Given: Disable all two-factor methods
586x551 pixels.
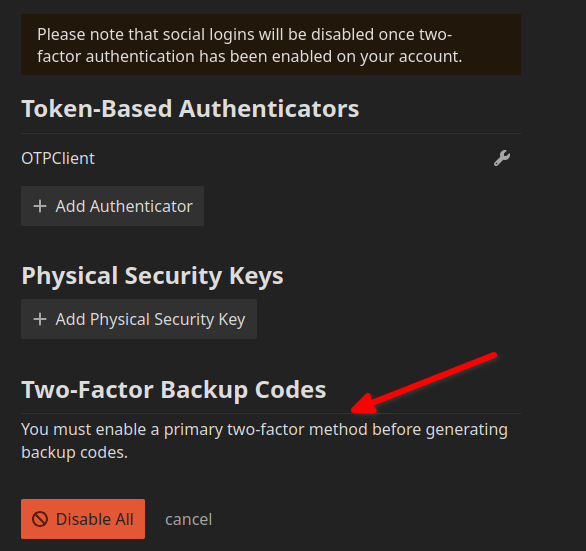Looking at the screenshot, I should click(x=83, y=519).
